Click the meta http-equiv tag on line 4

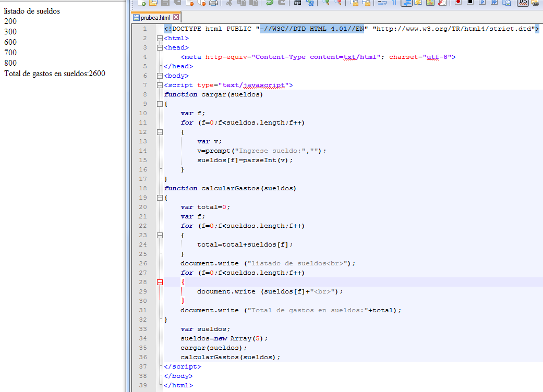(318, 57)
